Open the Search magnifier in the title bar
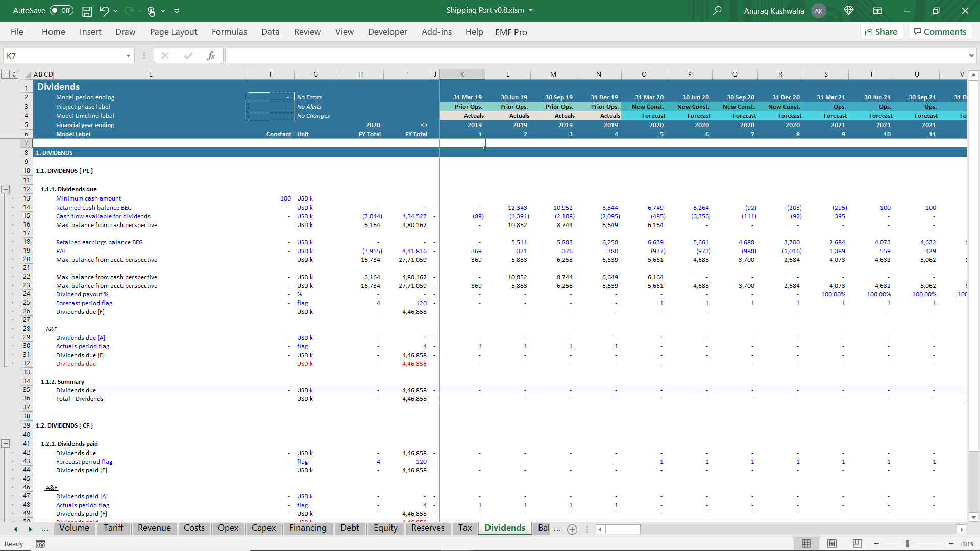 717,11
